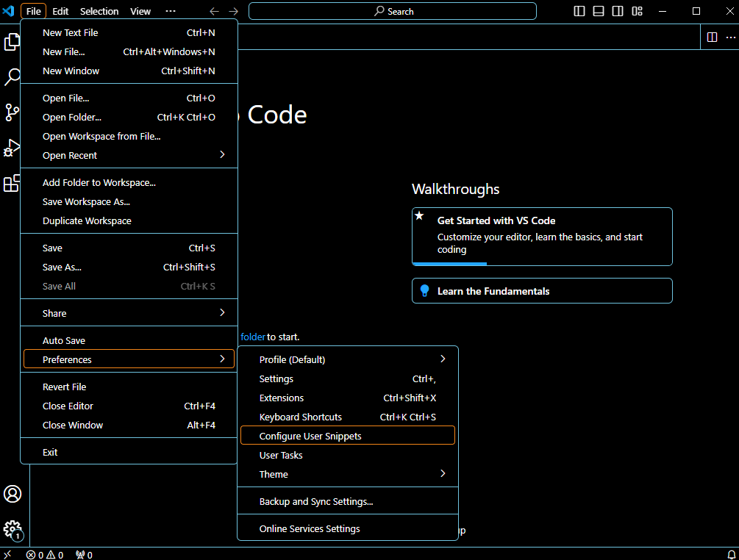Open the title bar overflow menu ellipsis
The width and height of the screenshot is (739, 560).
click(x=171, y=11)
